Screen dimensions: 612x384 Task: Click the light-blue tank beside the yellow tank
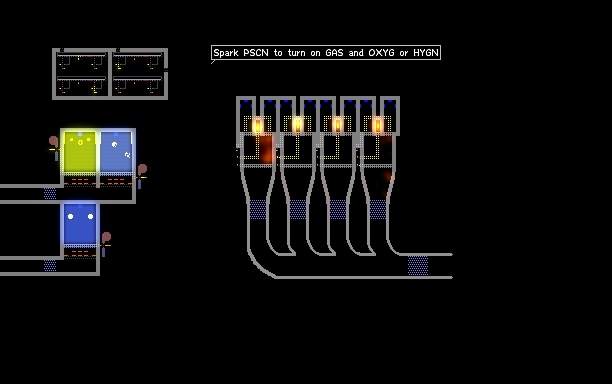(x=116, y=152)
